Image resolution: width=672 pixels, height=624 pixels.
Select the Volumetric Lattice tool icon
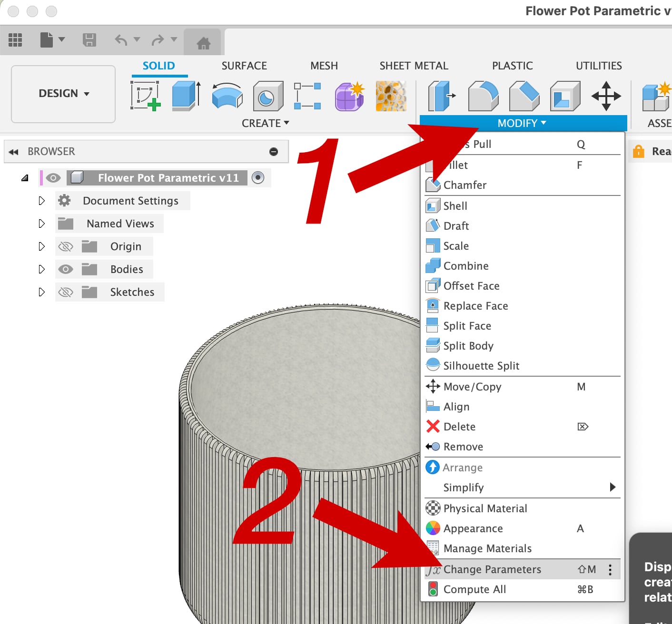[x=391, y=96]
